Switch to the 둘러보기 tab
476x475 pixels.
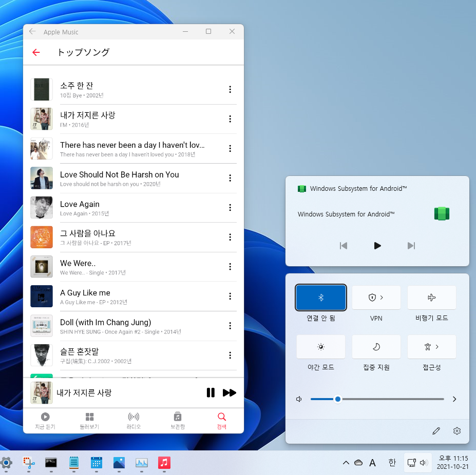(89, 421)
